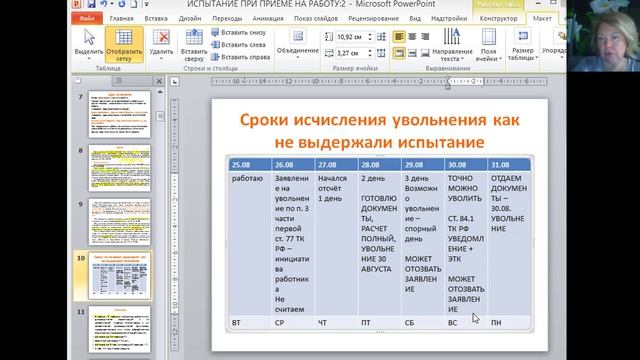Close the slide thumbnails pane with X
640x360 pixels.
(159, 81)
